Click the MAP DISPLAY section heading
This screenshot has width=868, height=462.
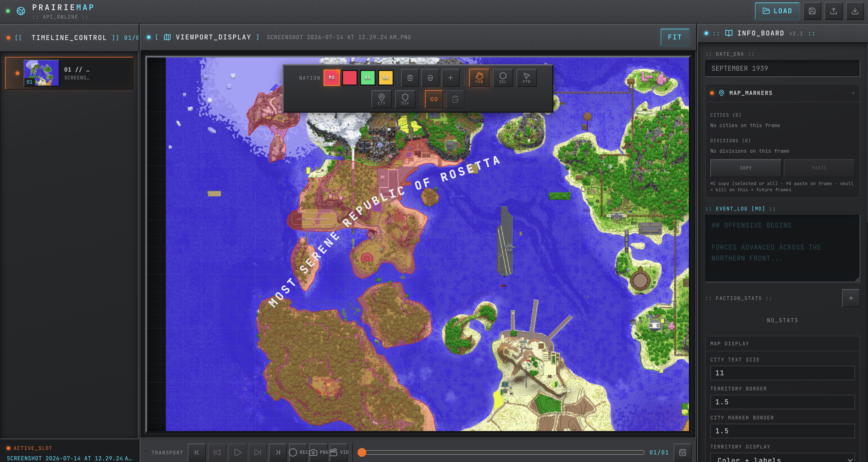(729, 344)
